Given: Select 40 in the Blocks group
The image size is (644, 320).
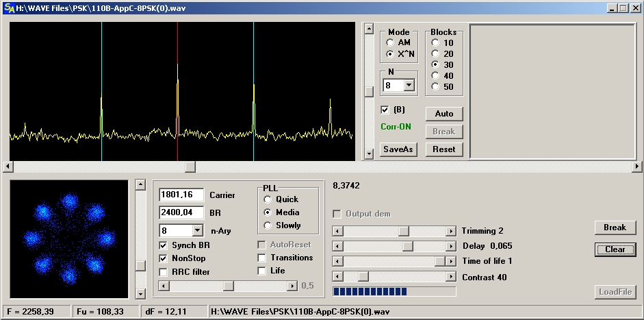Looking at the screenshot, I should click(x=435, y=76).
